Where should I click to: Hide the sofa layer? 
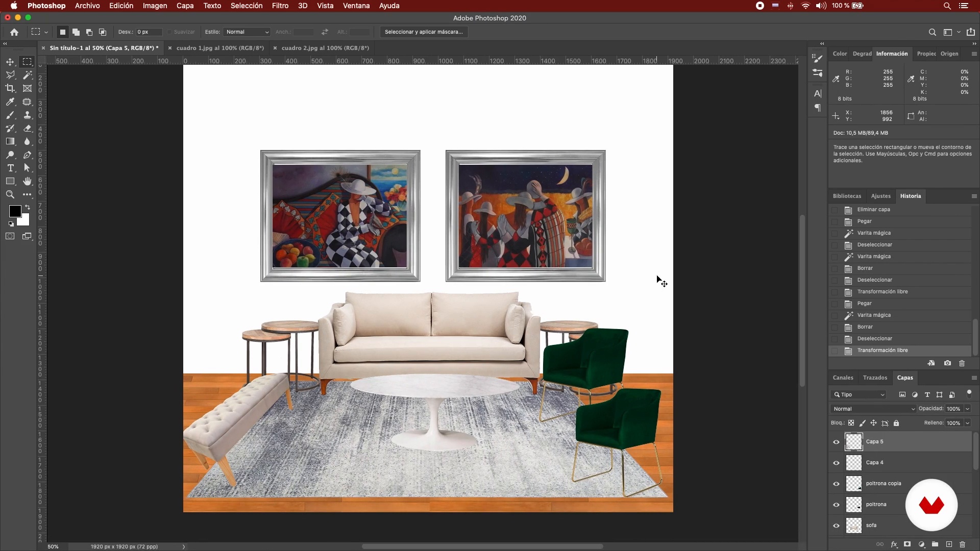[836, 525]
